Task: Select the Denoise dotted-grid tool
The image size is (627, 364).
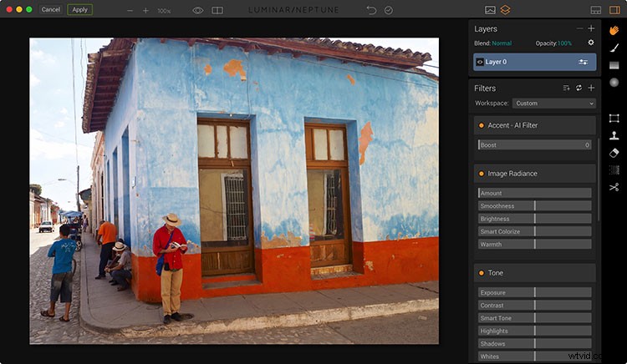Action: pos(614,170)
